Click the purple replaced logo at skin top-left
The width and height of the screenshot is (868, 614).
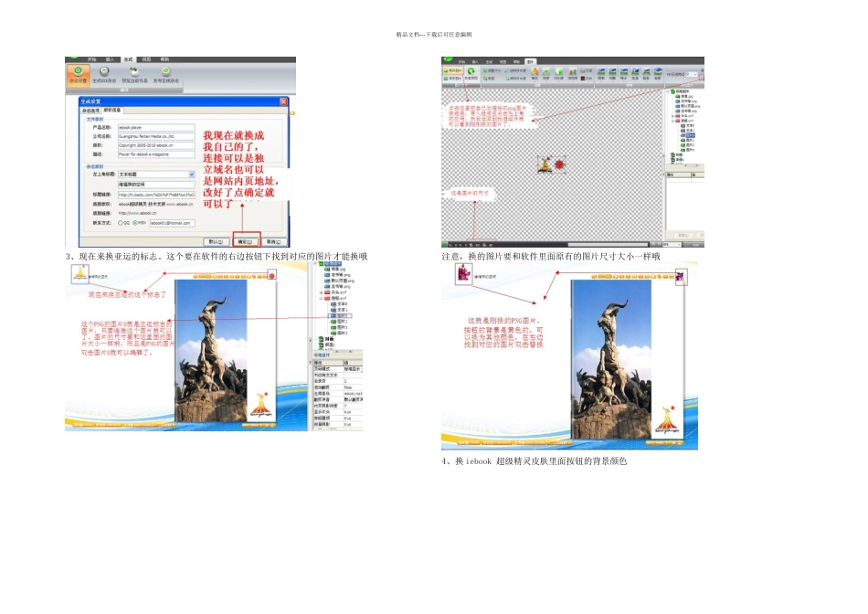[x=463, y=273]
